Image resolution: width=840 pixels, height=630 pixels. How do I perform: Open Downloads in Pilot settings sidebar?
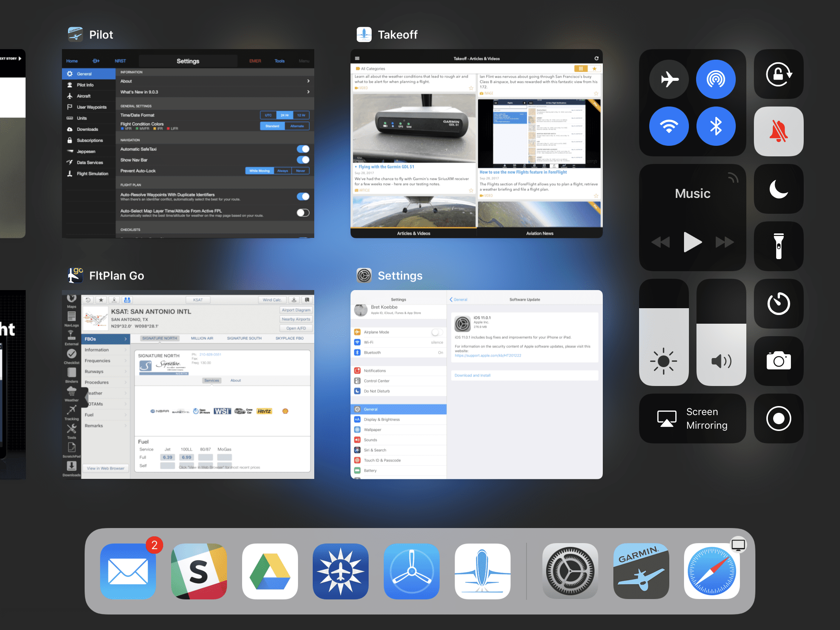point(89,129)
